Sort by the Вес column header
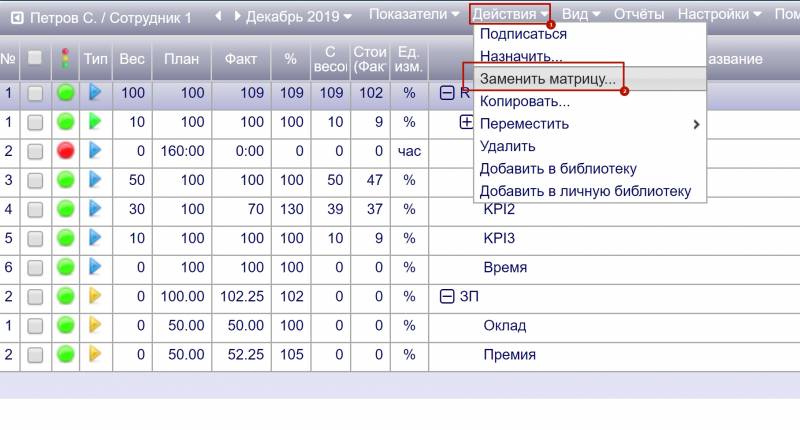 132,59
